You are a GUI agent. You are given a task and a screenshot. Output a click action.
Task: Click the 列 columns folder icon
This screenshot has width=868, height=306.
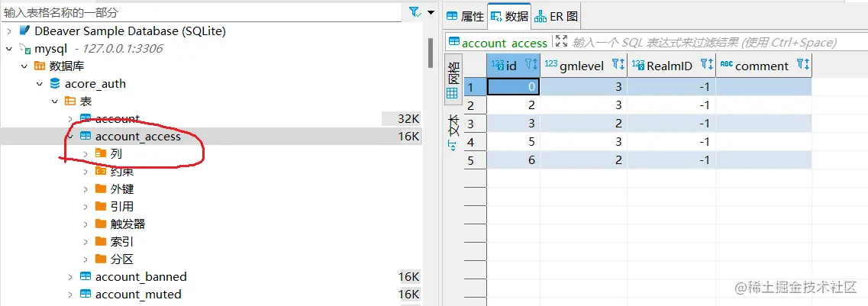click(100, 154)
